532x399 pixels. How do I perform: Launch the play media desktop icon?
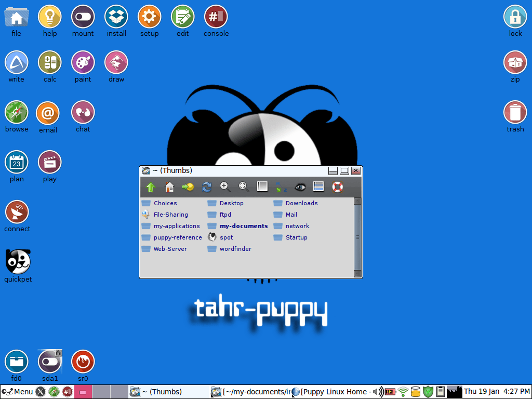coord(49,167)
